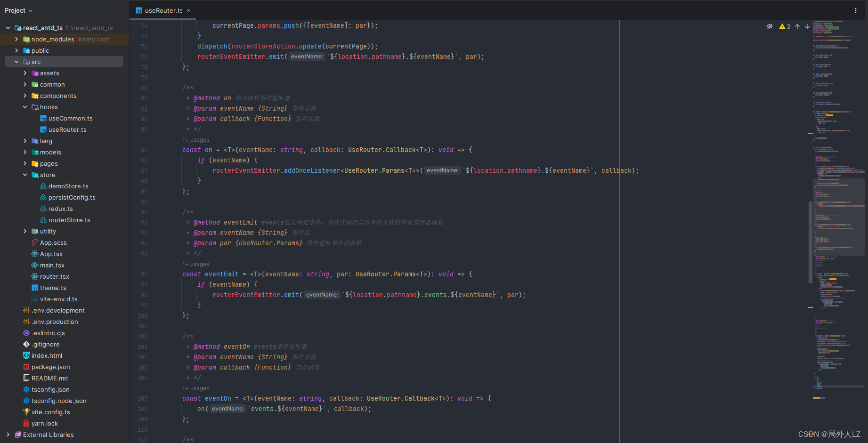This screenshot has width=868, height=443.
Task: Expand the assets folder
Action: tap(25, 73)
